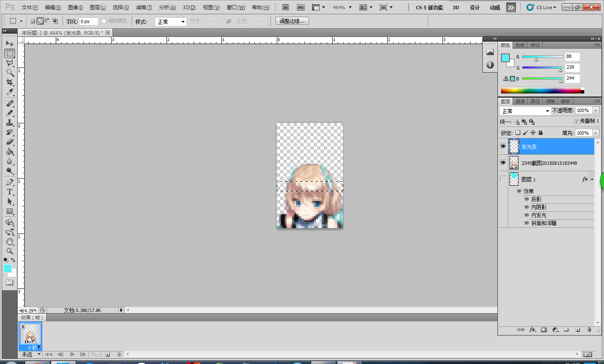Toggle visibility of 内阴影 effect
The width and height of the screenshot is (604, 364).
[x=526, y=207]
